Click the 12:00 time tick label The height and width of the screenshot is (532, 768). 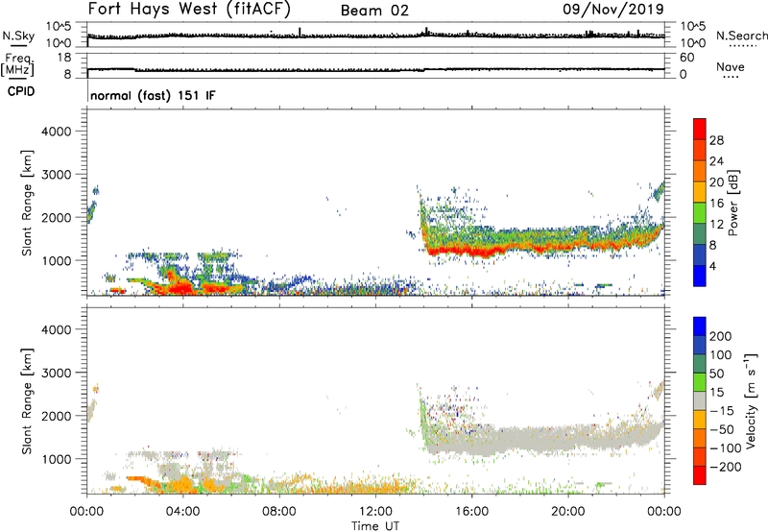tap(375, 512)
